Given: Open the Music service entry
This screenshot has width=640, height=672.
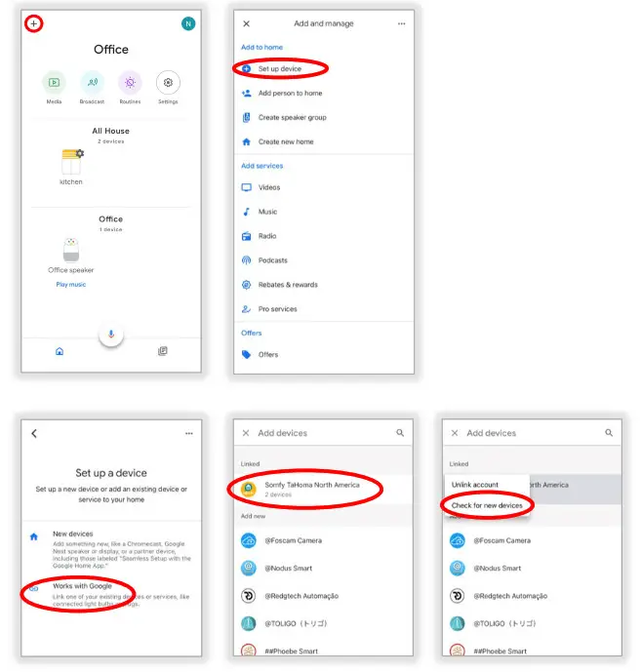Looking at the screenshot, I should 324,212.
